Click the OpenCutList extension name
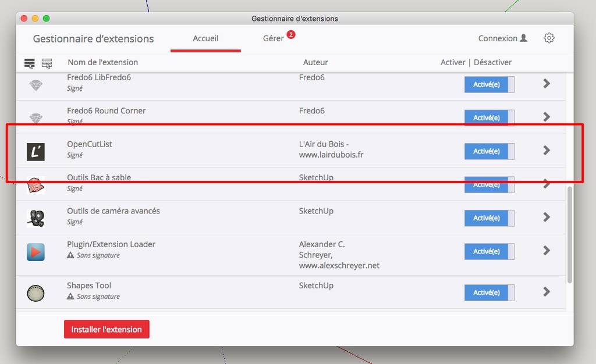This screenshot has width=596, height=364. click(x=89, y=144)
